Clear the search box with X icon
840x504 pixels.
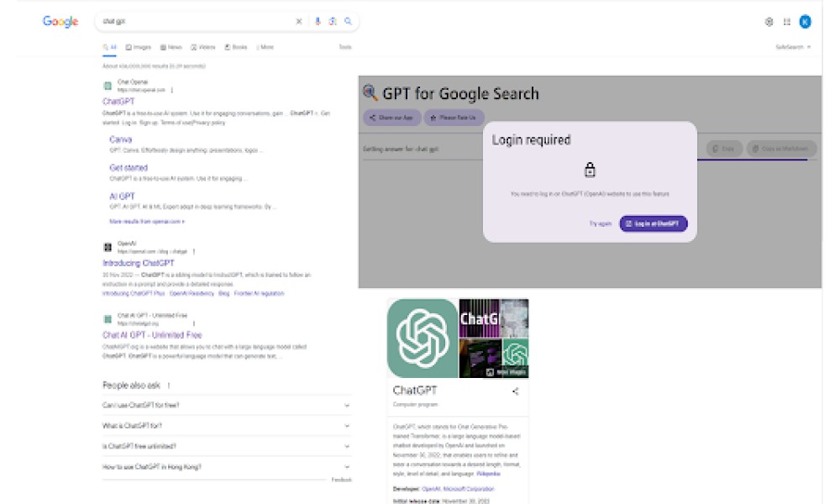click(x=299, y=22)
